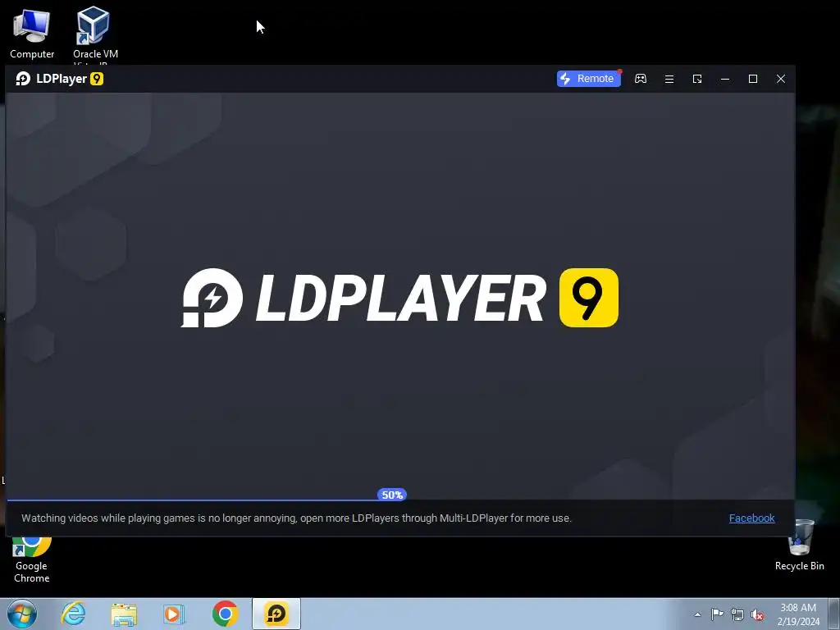The height and width of the screenshot is (630, 840).
Task: Click the LDPlayer taskbar button
Action: [x=276, y=614]
